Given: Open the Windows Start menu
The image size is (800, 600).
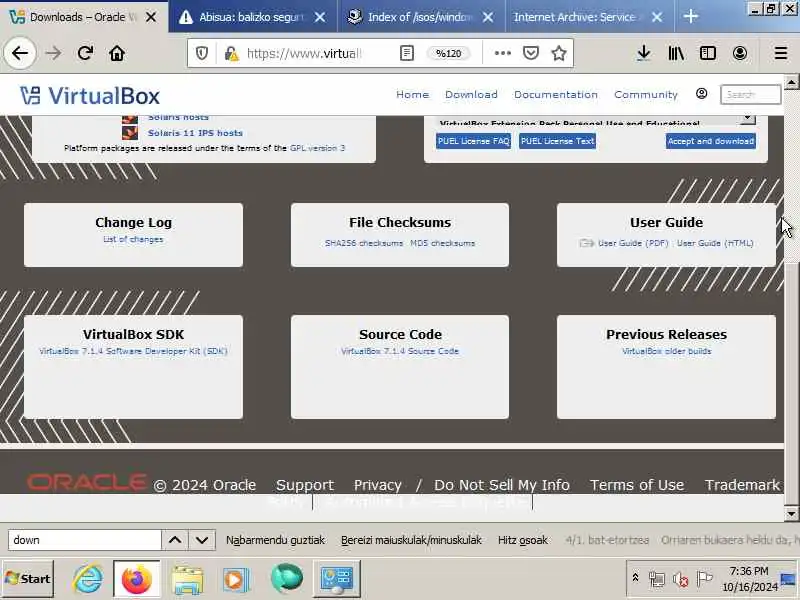Looking at the screenshot, I should click(x=28, y=579).
